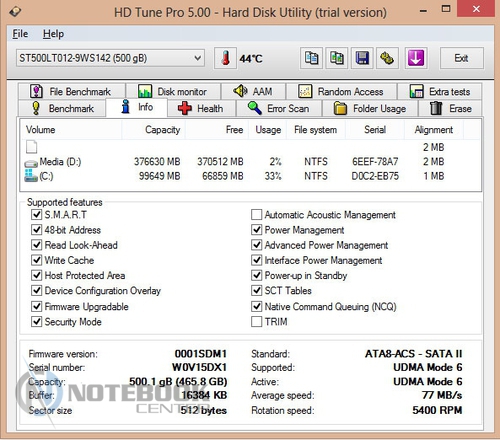Toggle the Native Command Queuing (NCQ) checkbox
Viewport: 500px width, 440px height.
coord(256,306)
